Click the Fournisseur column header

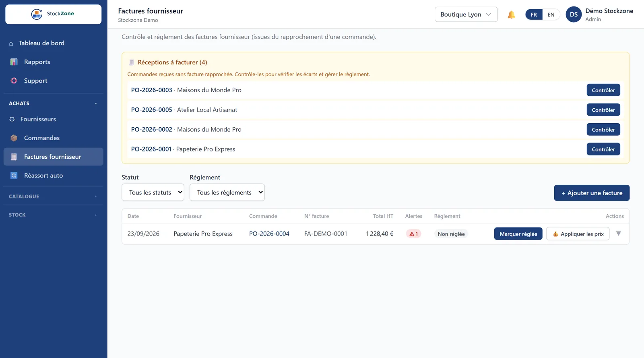pyautogui.click(x=188, y=216)
